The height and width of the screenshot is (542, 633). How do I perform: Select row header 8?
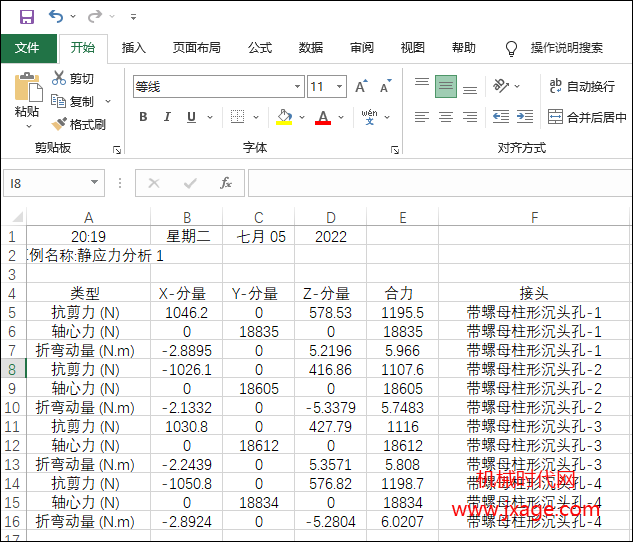coord(13,369)
